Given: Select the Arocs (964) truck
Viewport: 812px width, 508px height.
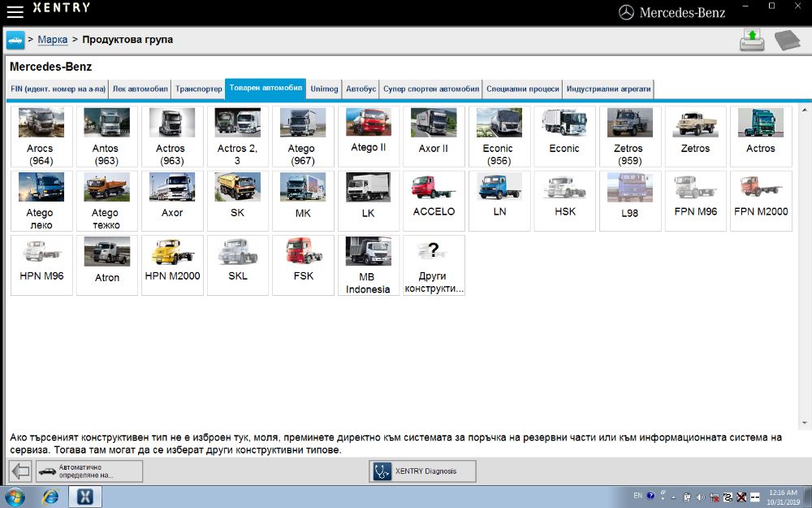Looking at the screenshot, I should tap(41, 137).
